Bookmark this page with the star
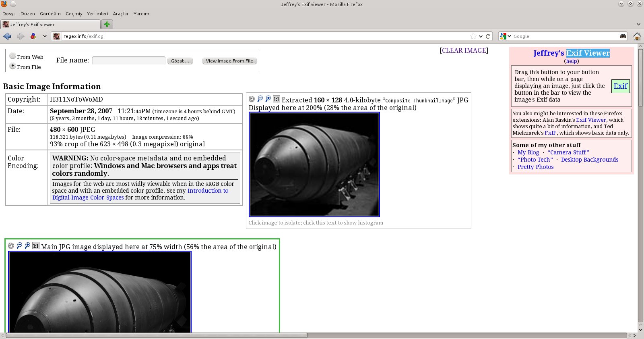This screenshot has width=644, height=339. pyautogui.click(x=473, y=36)
